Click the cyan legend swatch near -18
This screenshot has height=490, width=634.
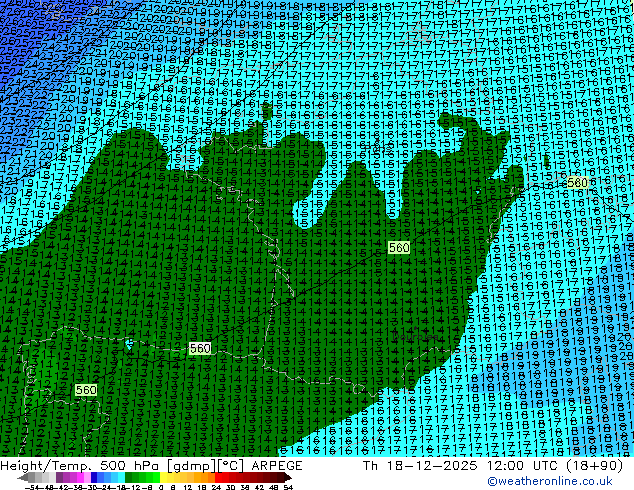122,477
